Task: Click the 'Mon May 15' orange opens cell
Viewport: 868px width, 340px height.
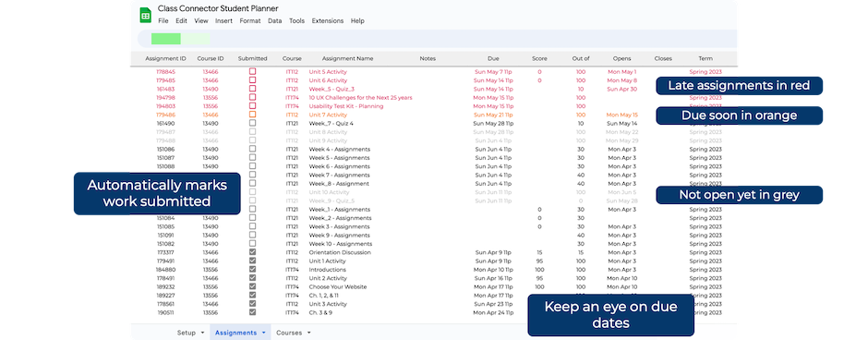Action: [621, 115]
